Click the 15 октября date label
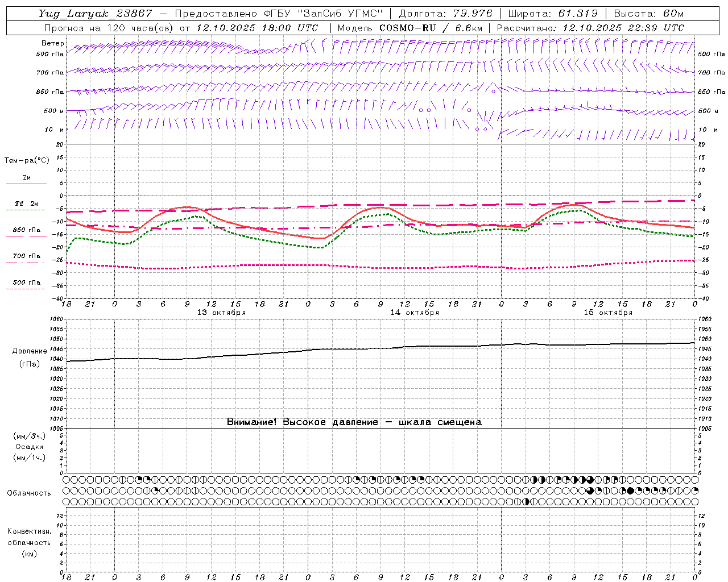Viewport: 728px width, 582px height. pos(608,313)
